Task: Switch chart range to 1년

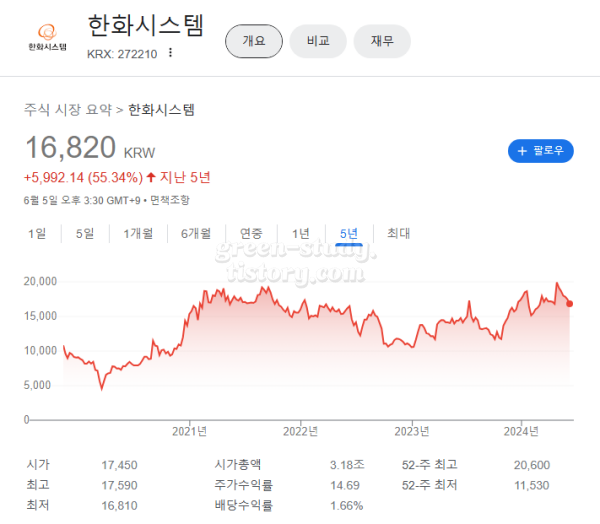Action: click(301, 233)
